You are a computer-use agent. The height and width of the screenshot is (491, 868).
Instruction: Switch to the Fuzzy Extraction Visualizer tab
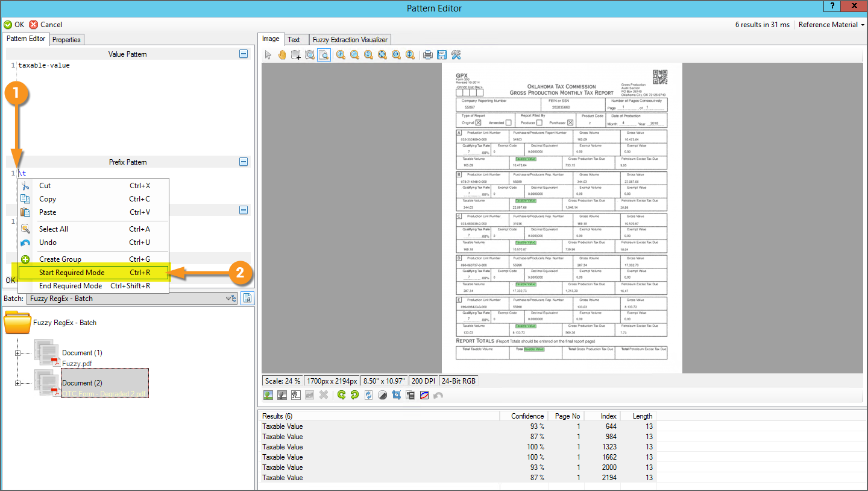click(x=350, y=40)
